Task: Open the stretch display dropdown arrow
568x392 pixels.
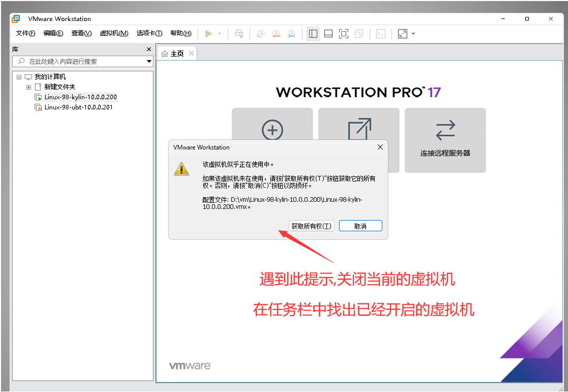Action: pos(413,34)
